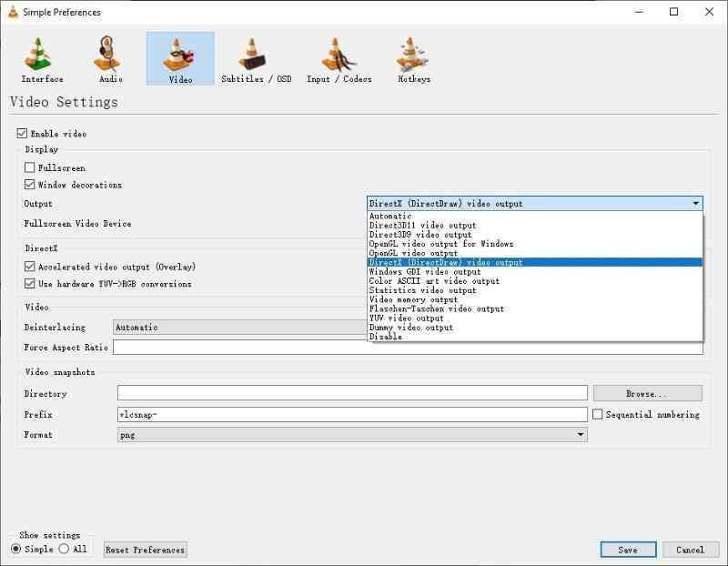Choose Video memory output option
The image size is (728, 566).
(x=535, y=299)
